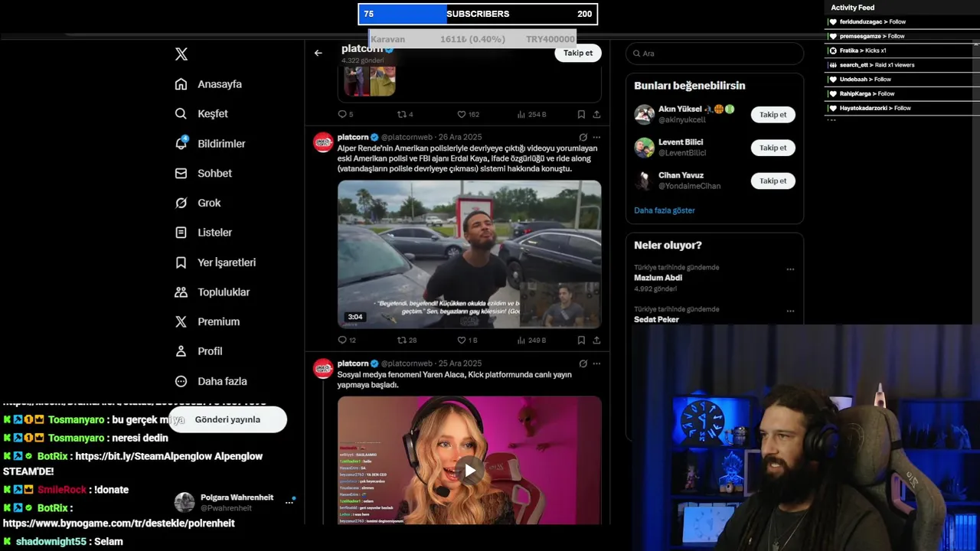980x551 pixels.
Task: Click Daha fazla göster link
Action: 665,210
